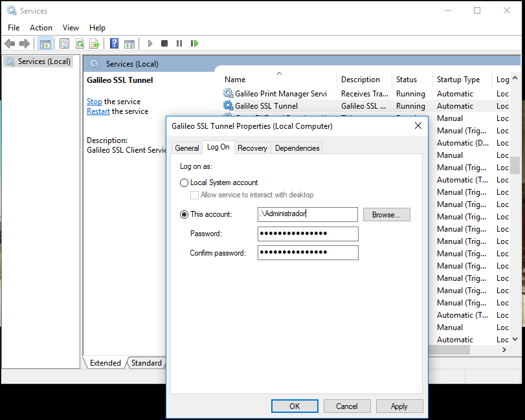
Task: Open the File menu
Action: point(14,28)
